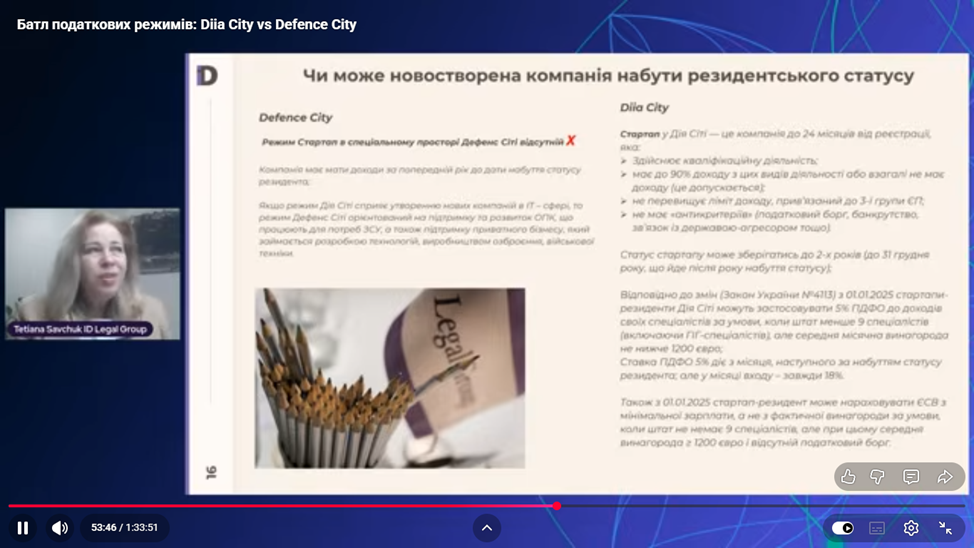
Task: Expand more videos with up chevron
Action: (x=487, y=528)
